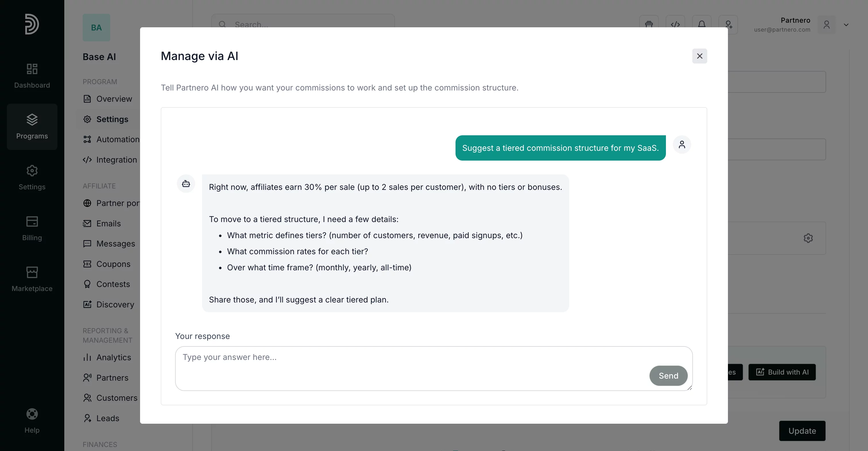Click the Build with AI button
Image resolution: width=868 pixels, height=451 pixels.
(x=782, y=372)
